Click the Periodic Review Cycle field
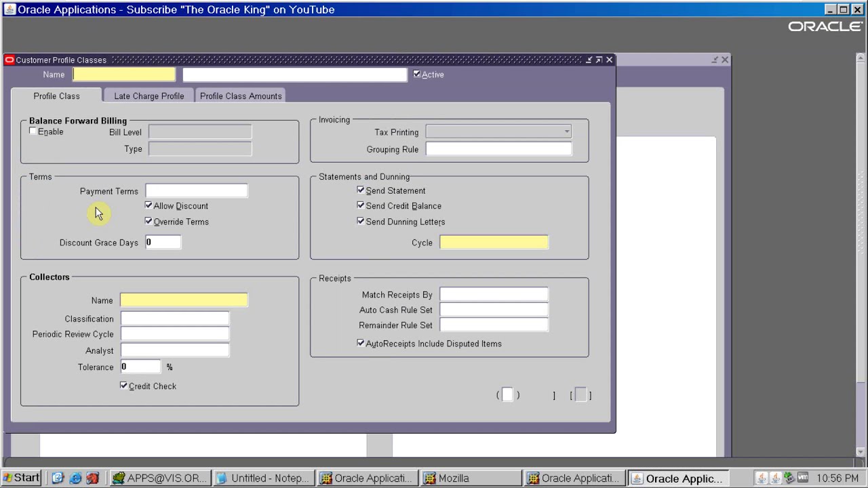The image size is (868, 488). pyautogui.click(x=175, y=334)
